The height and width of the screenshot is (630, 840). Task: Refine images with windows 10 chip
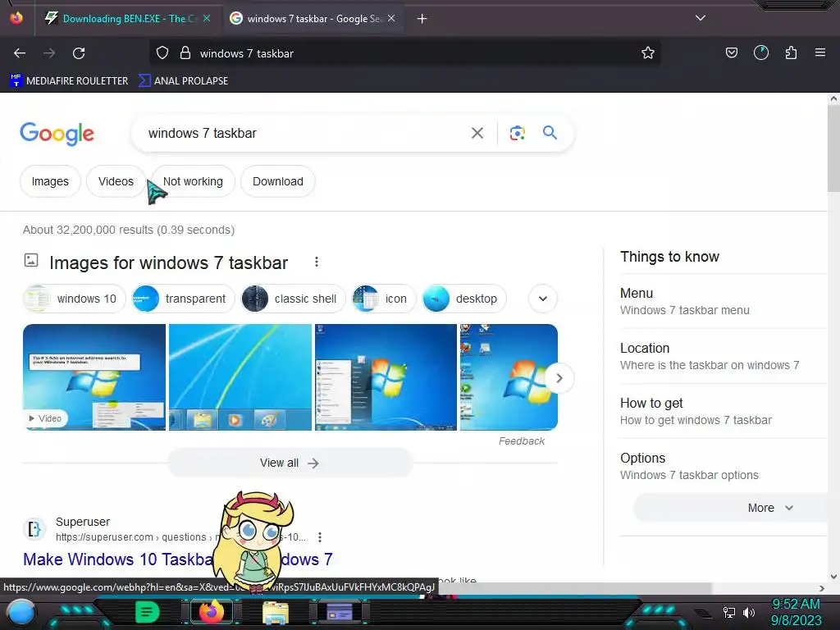click(75, 299)
